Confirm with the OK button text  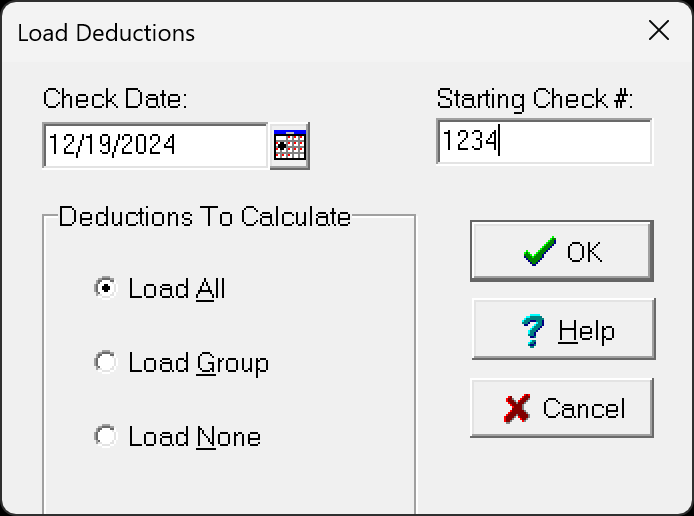coord(584,252)
